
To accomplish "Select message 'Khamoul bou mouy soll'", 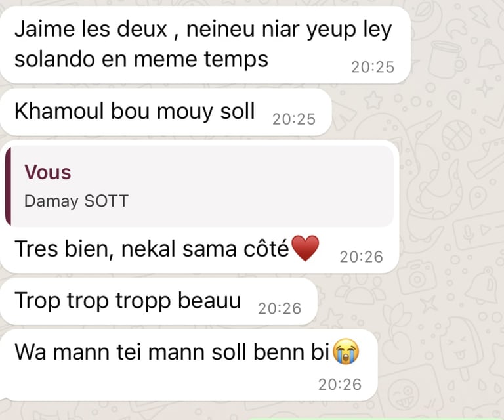I will point(166,112).
